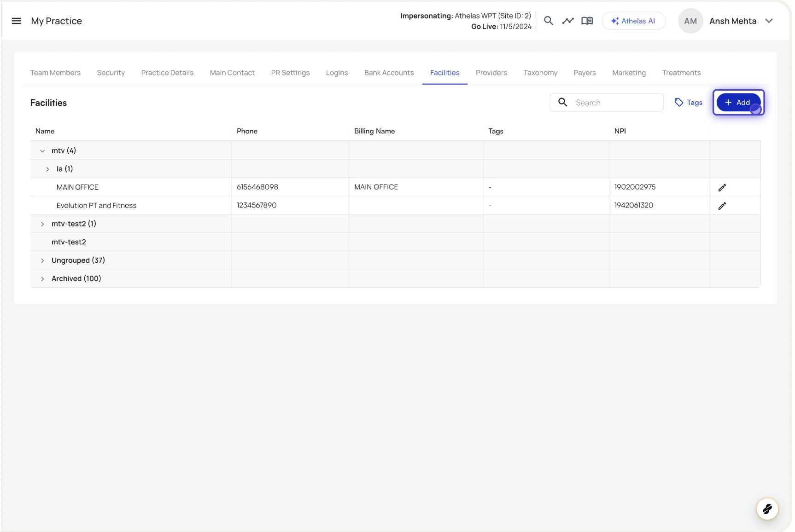795x532 pixels.
Task: Click NPI value 1902002975
Action: pyautogui.click(x=635, y=187)
